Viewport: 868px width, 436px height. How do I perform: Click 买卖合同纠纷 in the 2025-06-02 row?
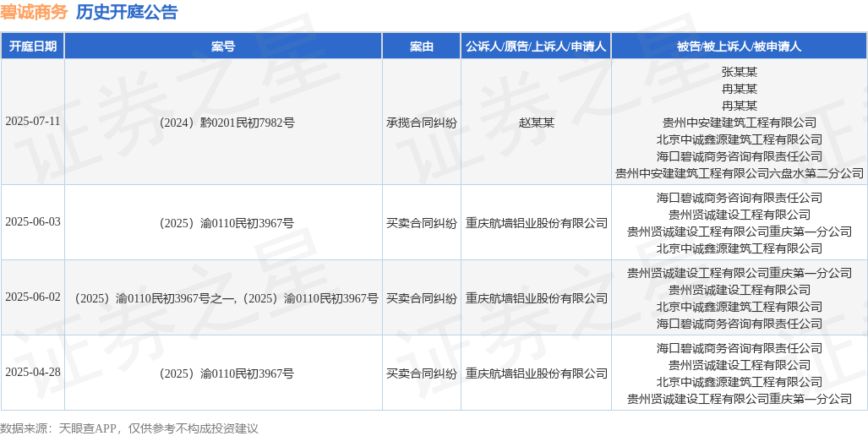421,298
